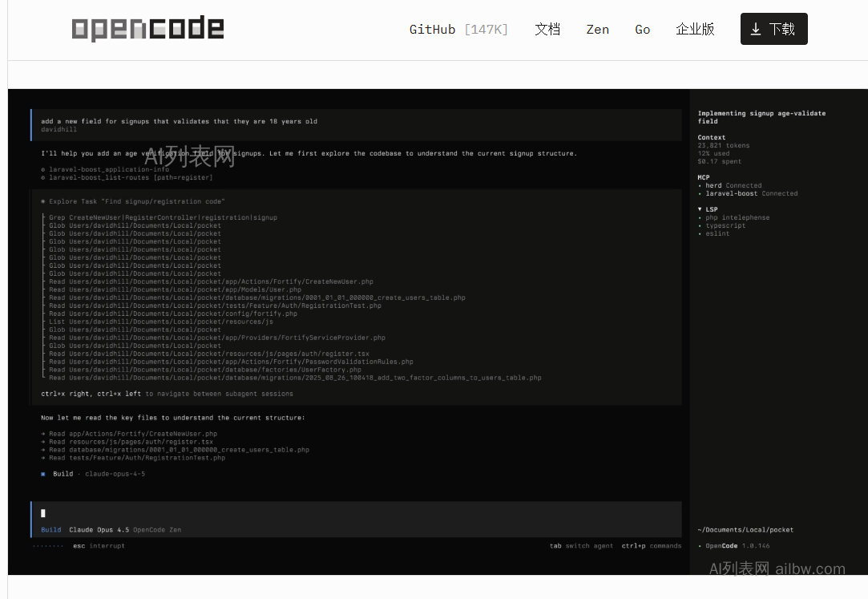Click 'laravel-boost_application-info' tool line
Screen dimensions: 868x599
(105, 169)
